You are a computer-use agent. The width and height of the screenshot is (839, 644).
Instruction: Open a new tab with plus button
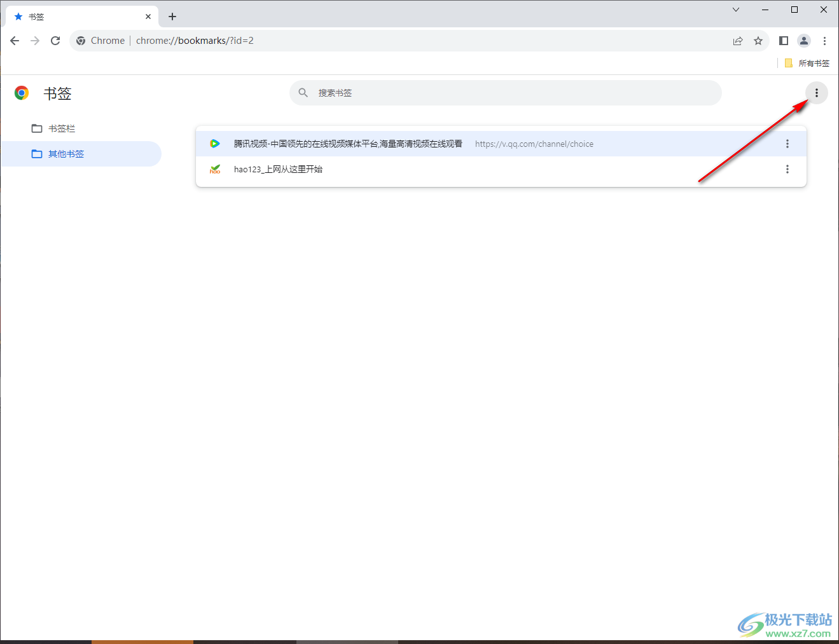coord(172,17)
